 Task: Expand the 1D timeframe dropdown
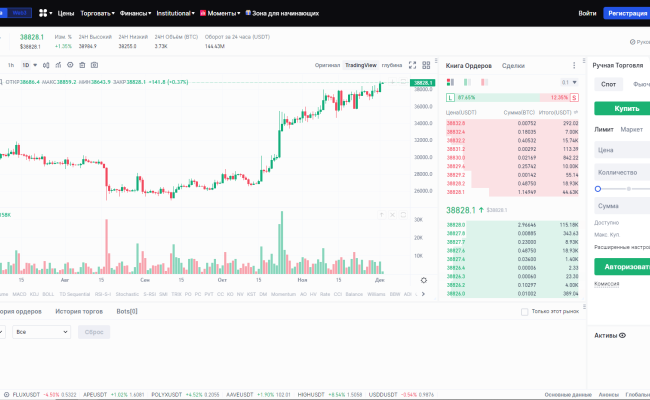pyautogui.click(x=28, y=65)
